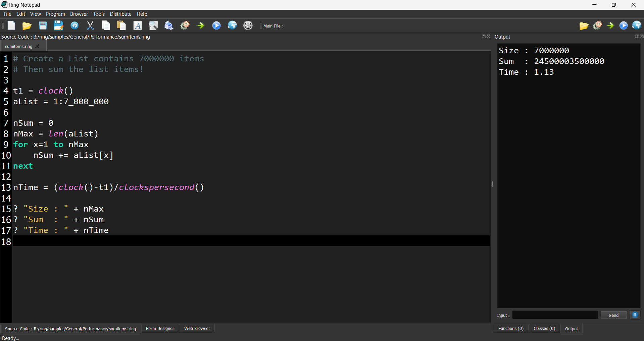Open the Classes (0) tab
The width and height of the screenshot is (644, 341).
point(544,329)
